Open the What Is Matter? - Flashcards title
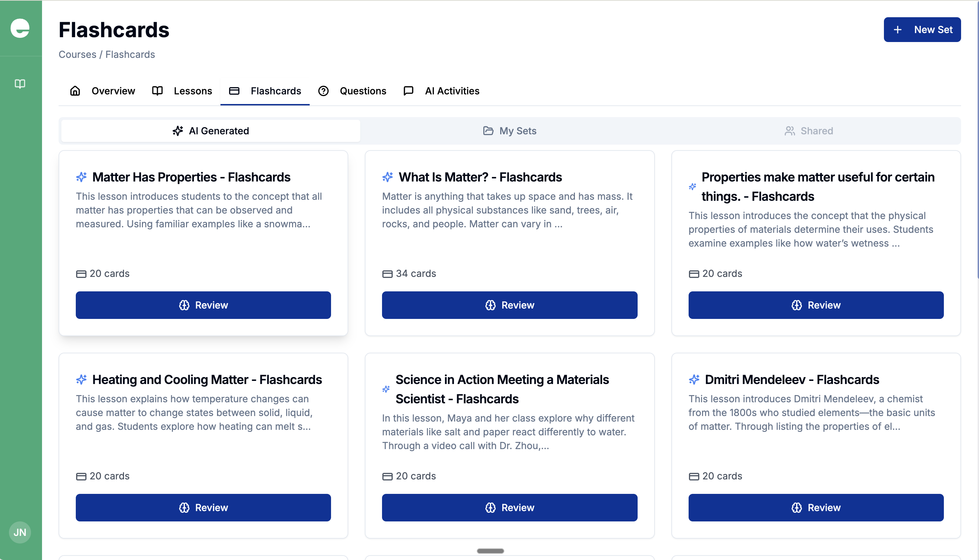This screenshot has height=560, width=979. coord(480,177)
